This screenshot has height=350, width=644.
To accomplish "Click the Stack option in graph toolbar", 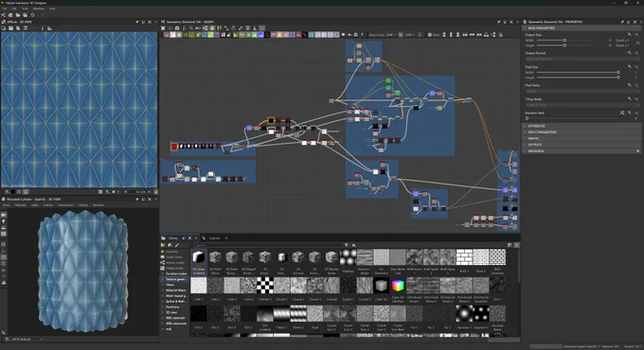I will coord(434,35).
